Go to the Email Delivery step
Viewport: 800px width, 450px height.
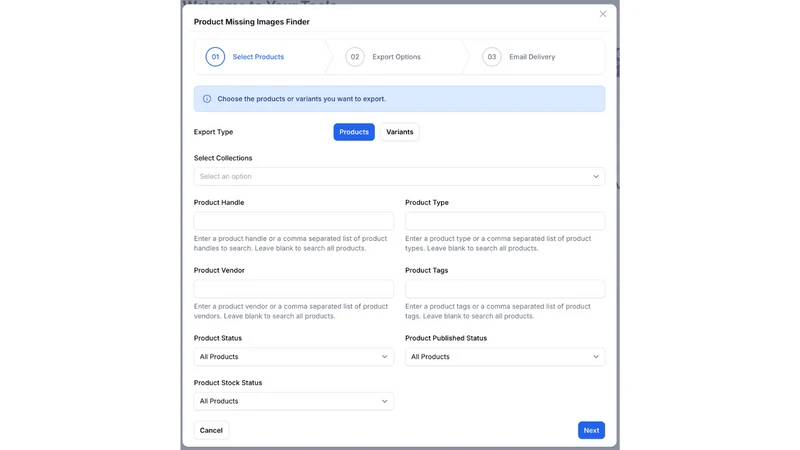coord(532,57)
